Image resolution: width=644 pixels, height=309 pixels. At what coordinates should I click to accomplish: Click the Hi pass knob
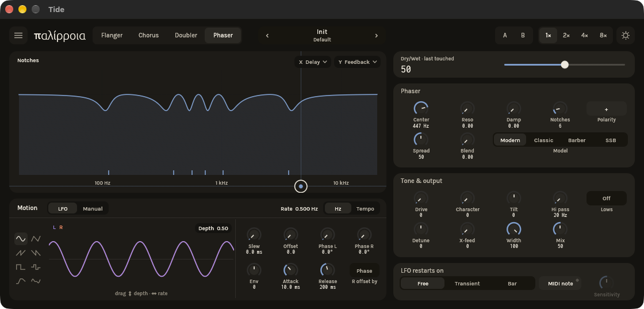(x=560, y=198)
